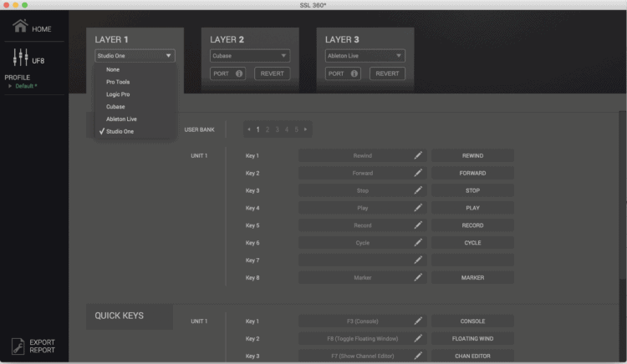This screenshot has height=364, width=627.
Task: Click the RECORD label field
Action: [x=472, y=225]
